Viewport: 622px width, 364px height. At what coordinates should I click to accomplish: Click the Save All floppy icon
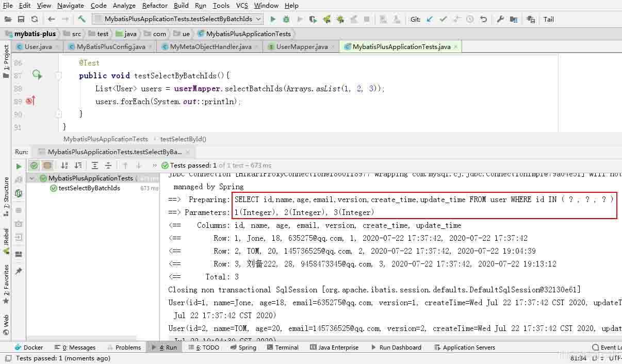[x=21, y=19]
